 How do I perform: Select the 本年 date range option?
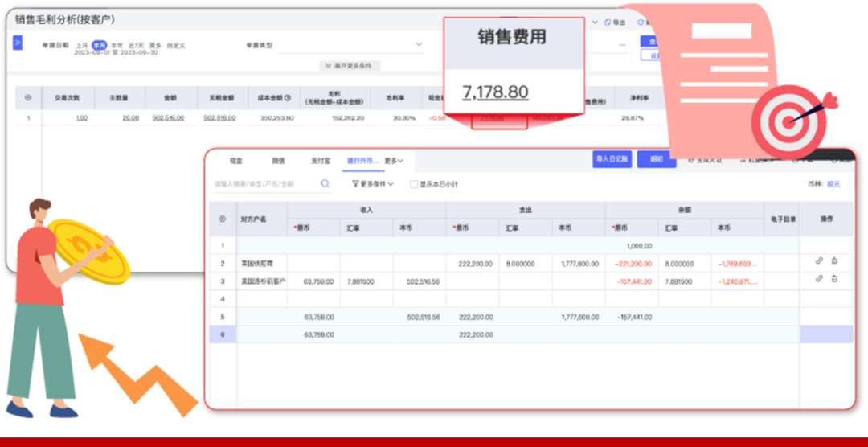[117, 45]
